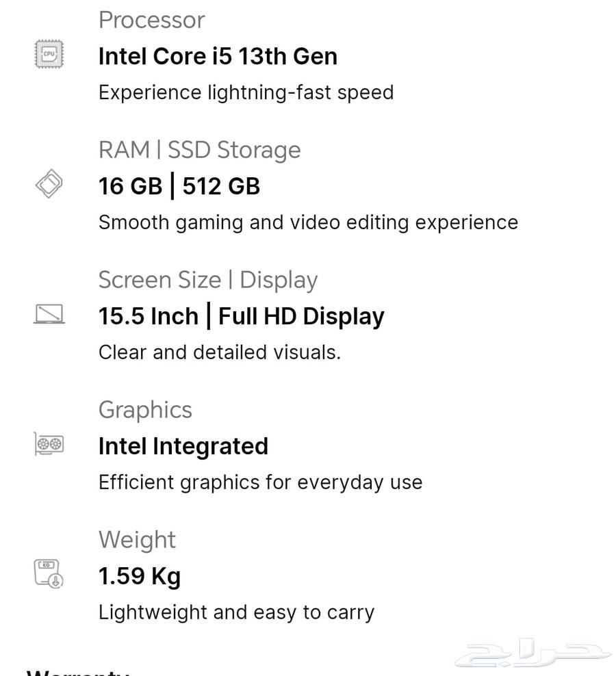Click the CPU processor icon
Viewport: 616px width, 676px height.
tap(49, 54)
